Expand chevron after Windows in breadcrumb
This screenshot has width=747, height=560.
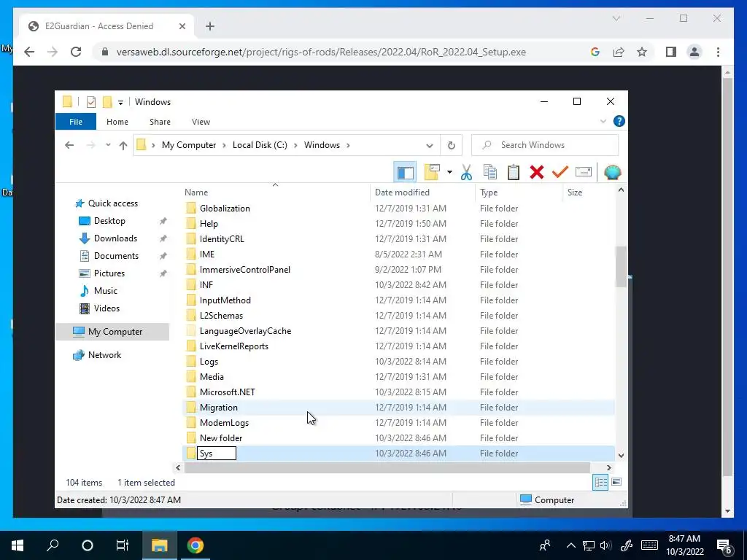348,145
